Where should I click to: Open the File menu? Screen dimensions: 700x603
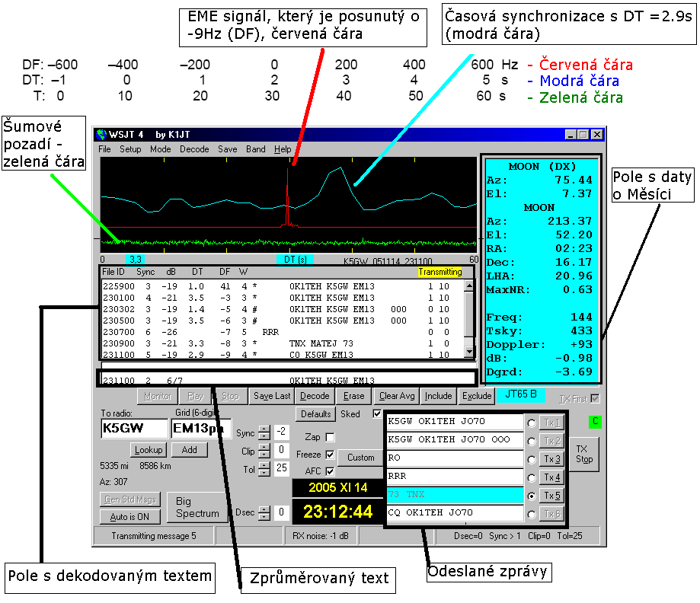click(x=104, y=149)
